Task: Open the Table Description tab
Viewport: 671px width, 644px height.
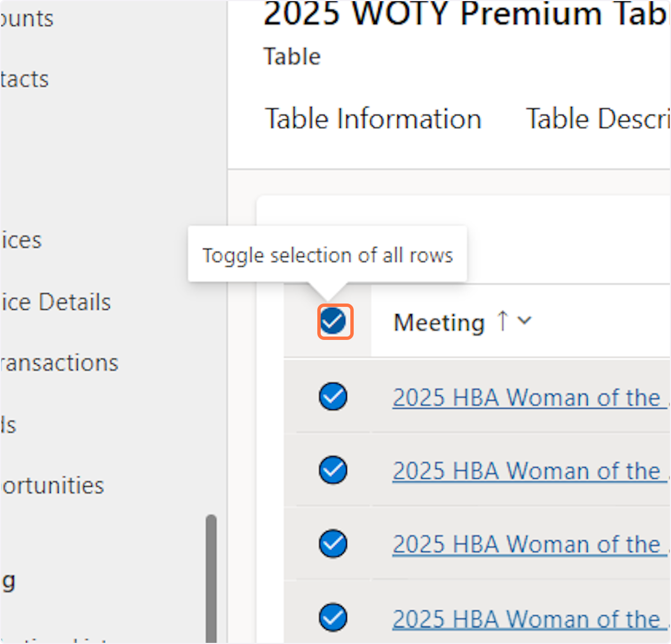Action: [597, 119]
